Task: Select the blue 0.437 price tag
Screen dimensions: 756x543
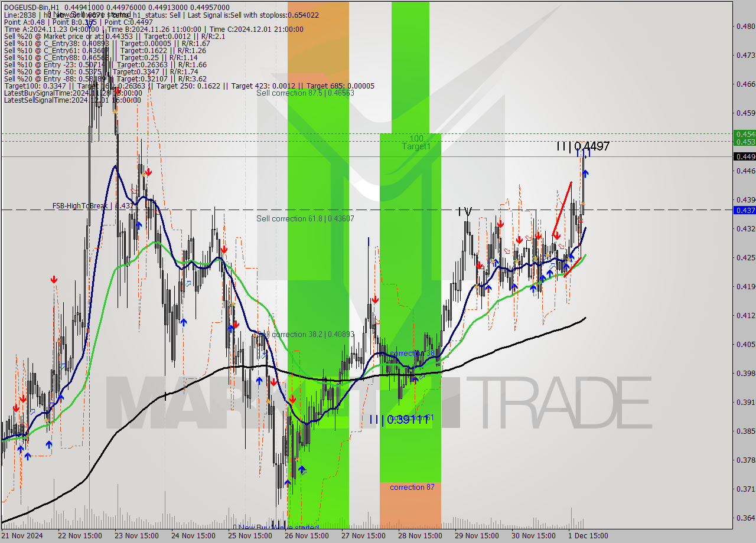Action: (744, 210)
